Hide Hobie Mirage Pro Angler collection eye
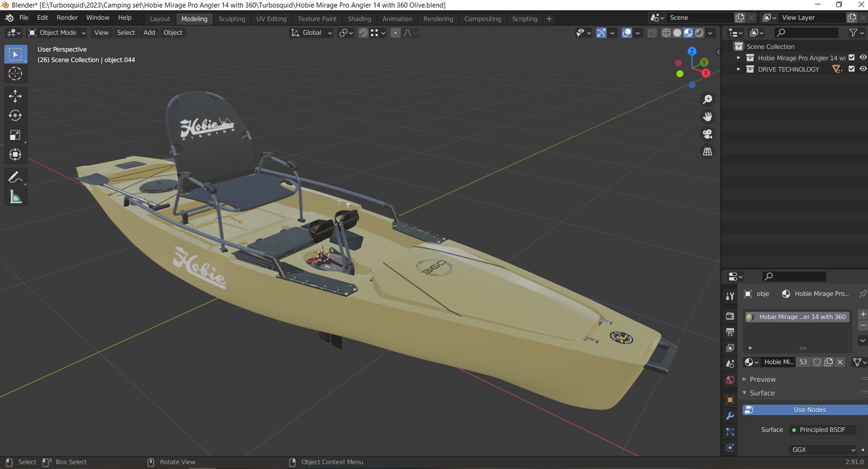 863,57
